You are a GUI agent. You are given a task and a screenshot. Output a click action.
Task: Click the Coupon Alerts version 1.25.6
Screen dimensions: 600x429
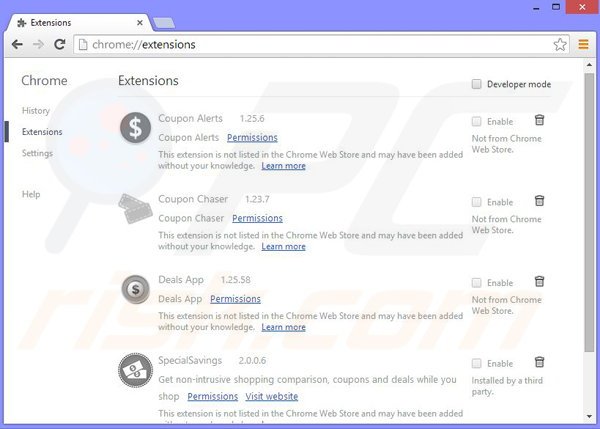[x=252, y=119]
